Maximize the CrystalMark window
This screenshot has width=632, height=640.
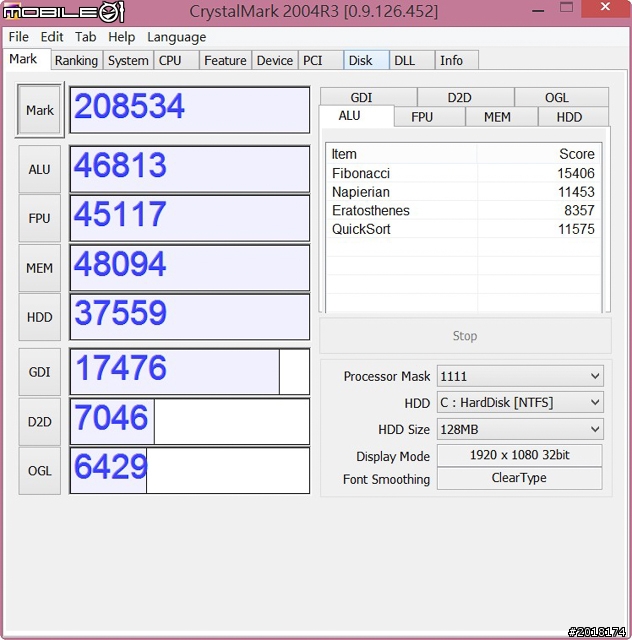[x=566, y=8]
